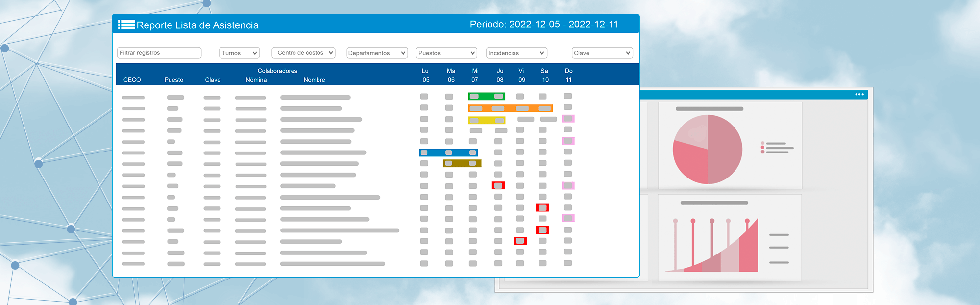Select the yellow incidence bar in third row
980x305 pixels.
click(486, 120)
